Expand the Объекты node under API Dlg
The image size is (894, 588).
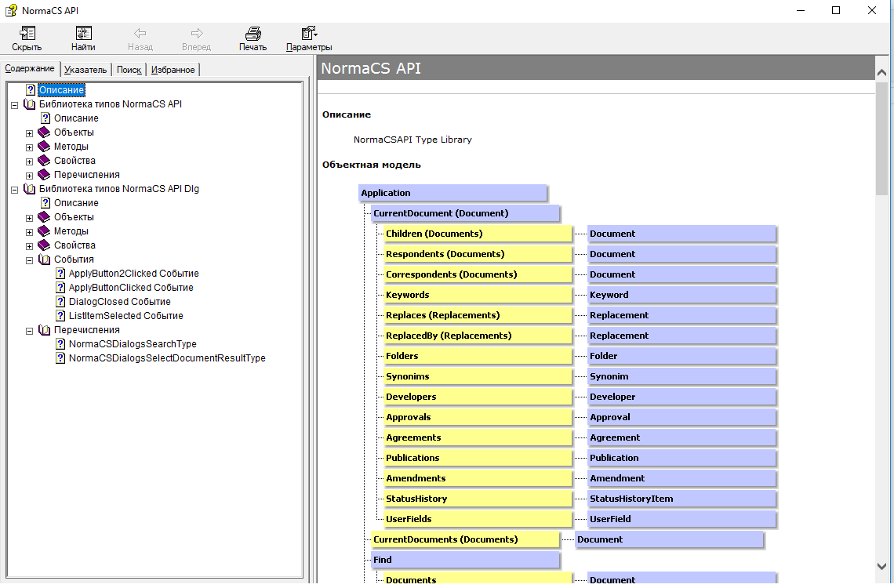coord(30,218)
